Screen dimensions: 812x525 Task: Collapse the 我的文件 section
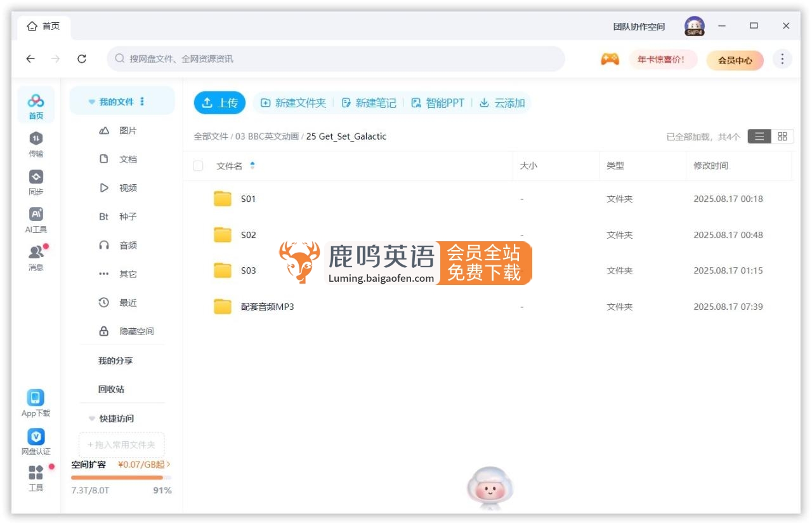coord(93,100)
